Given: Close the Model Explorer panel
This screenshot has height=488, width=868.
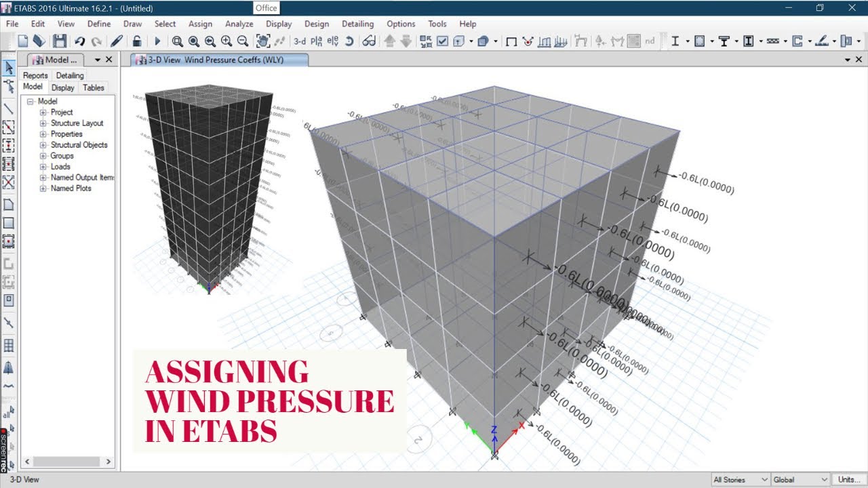Looking at the screenshot, I should 109,60.
